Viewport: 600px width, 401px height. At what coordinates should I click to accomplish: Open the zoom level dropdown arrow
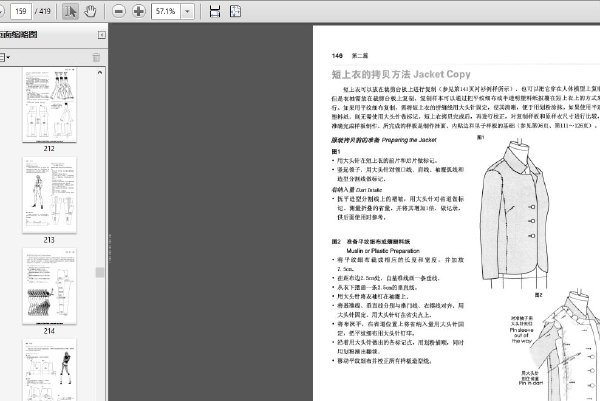[187, 11]
